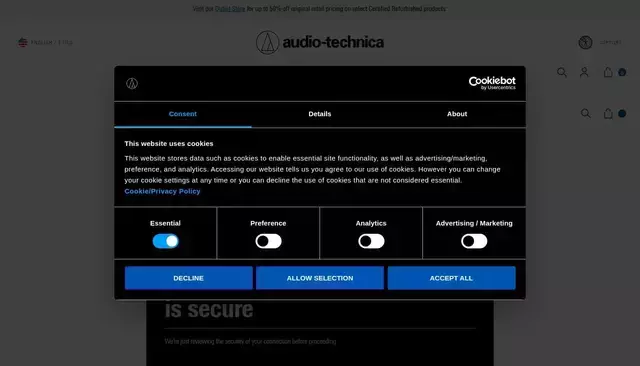The image size is (640, 366).
Task: Click the 'This website uses cookies' heading
Action: coord(169,144)
